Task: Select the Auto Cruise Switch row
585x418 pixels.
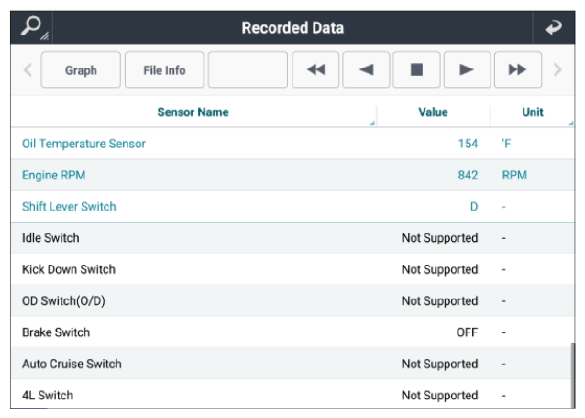Action: tap(291, 364)
